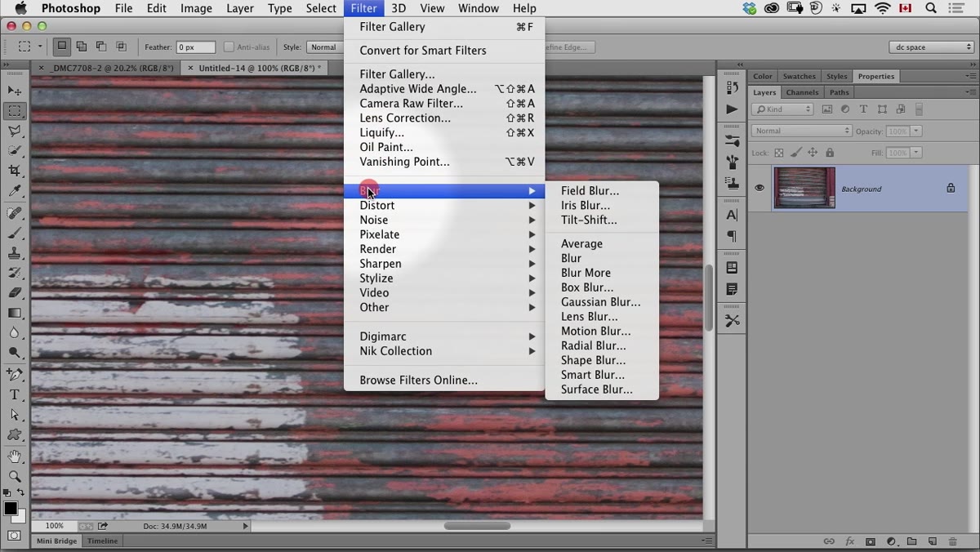Image resolution: width=980 pixels, height=552 pixels.
Task: Select the Move tool
Action: pyautogui.click(x=15, y=91)
